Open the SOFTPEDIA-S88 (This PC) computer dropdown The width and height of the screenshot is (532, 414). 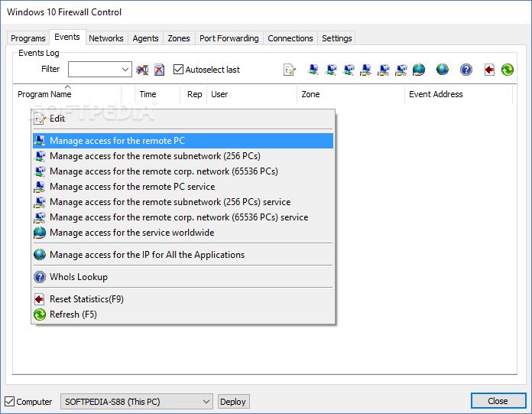click(136, 402)
